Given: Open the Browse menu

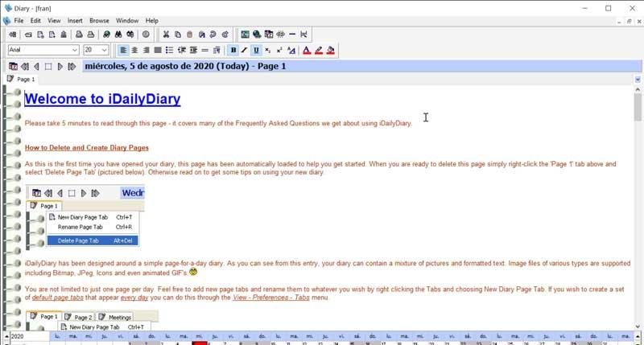Looking at the screenshot, I should click(x=99, y=21).
